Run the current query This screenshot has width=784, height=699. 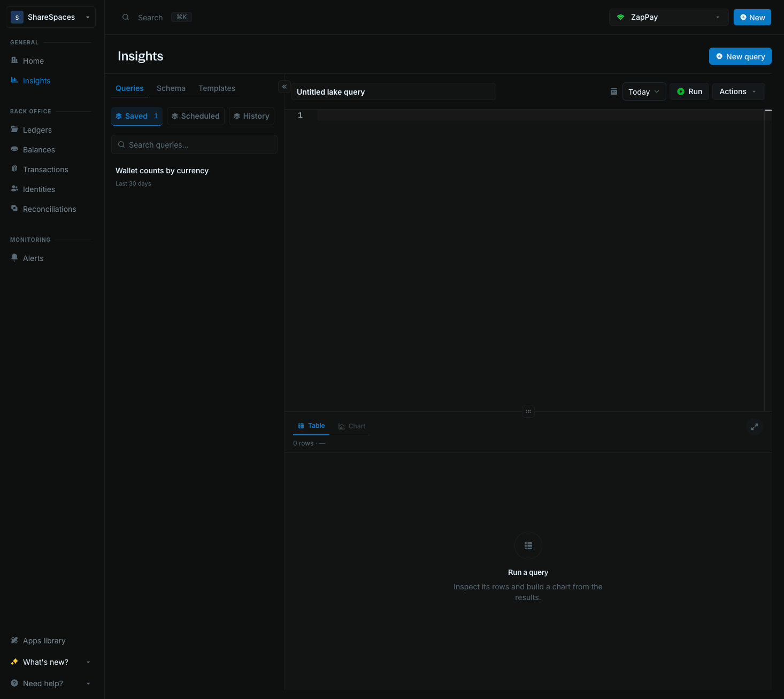pyautogui.click(x=689, y=91)
